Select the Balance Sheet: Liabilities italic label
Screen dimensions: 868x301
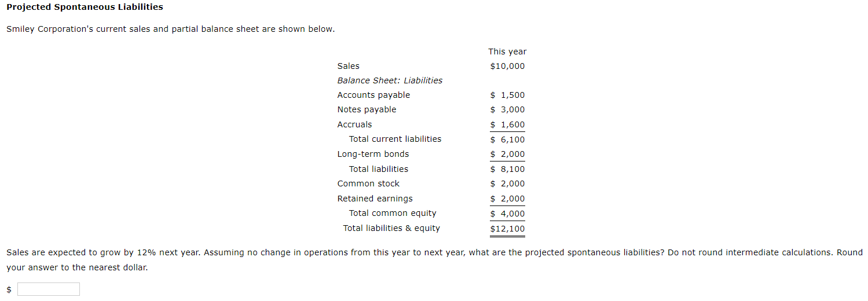(390, 80)
